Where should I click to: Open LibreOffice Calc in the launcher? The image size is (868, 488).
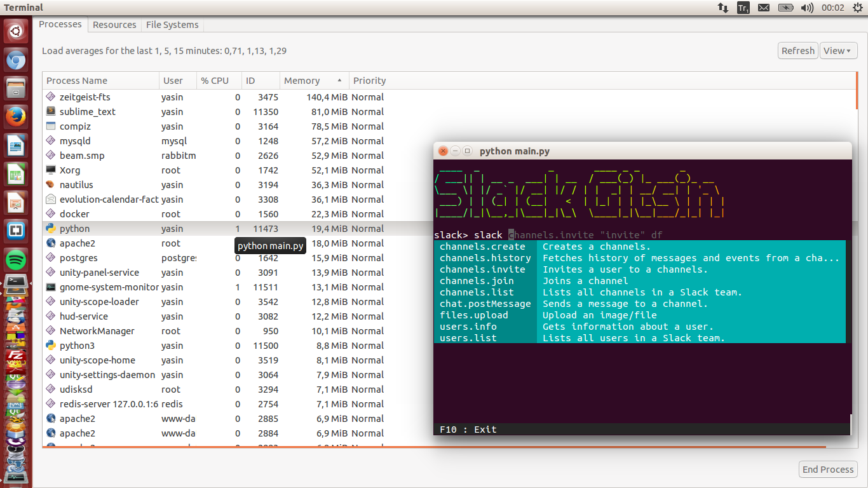point(16,175)
